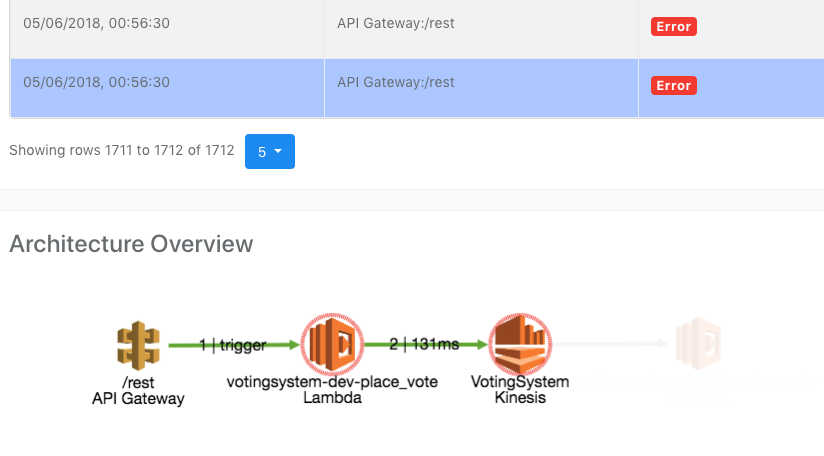Viewport: 824px width, 456px height.
Task: Click the '2 | 131ms' edge label
Action: [x=424, y=344]
